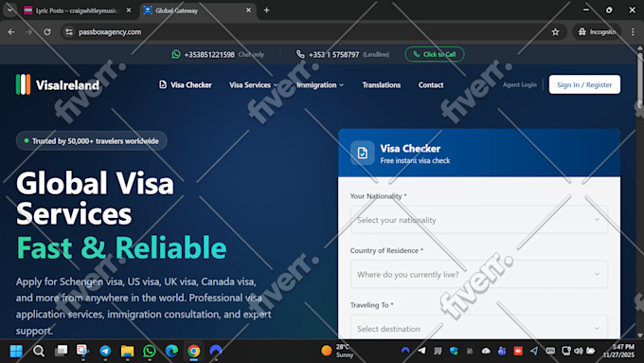Go back to the previous page
The image size is (644, 363).
point(11,31)
